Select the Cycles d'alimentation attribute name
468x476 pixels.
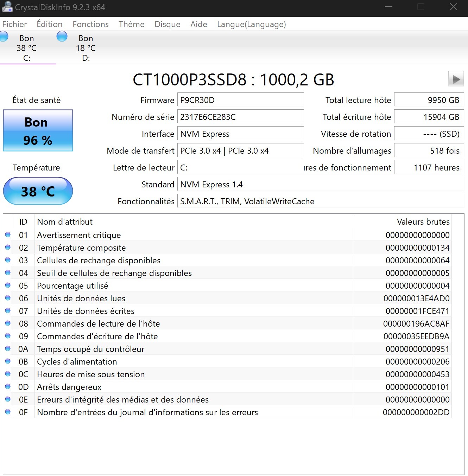point(77,362)
